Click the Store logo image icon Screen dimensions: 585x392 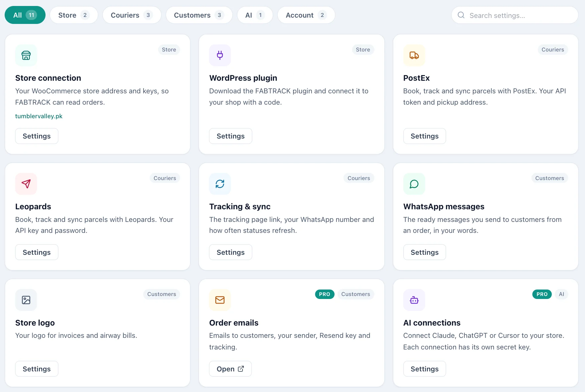26,300
